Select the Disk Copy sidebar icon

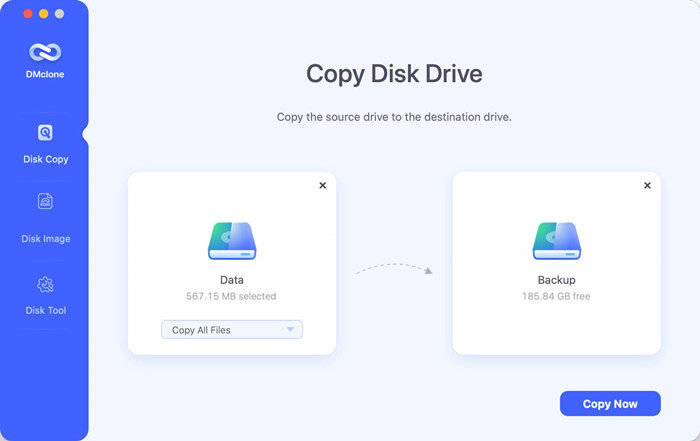point(45,133)
